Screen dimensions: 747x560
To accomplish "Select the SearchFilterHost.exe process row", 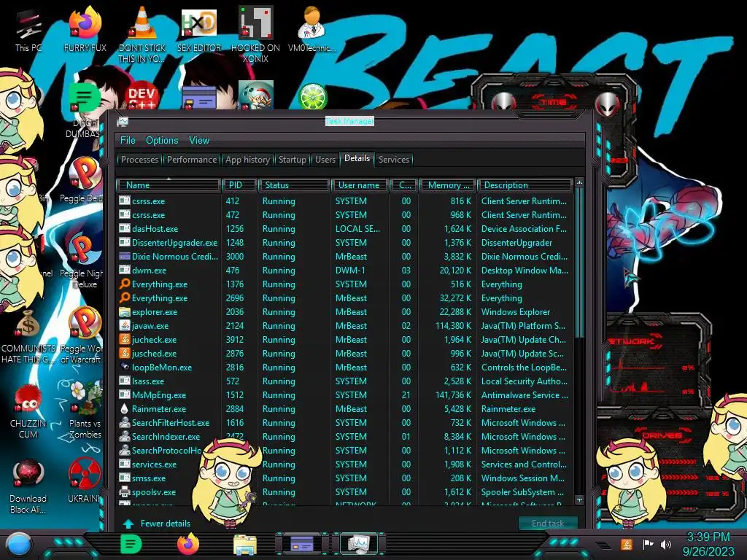I will tap(345, 422).
